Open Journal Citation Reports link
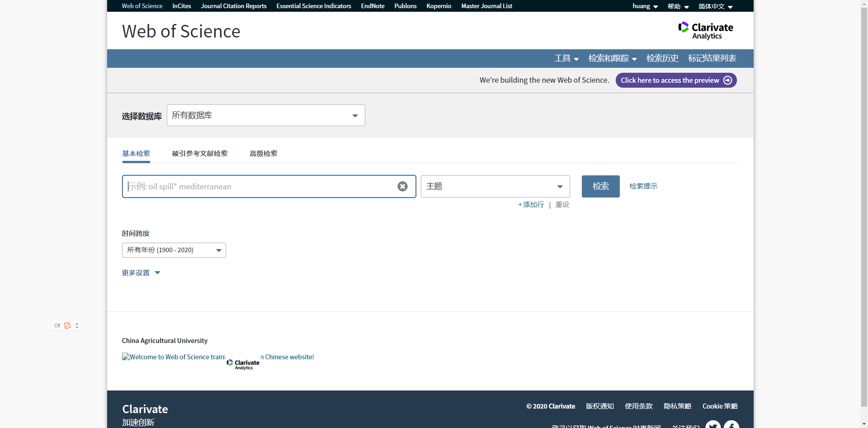Viewport: 868px width, 428px height. click(234, 6)
